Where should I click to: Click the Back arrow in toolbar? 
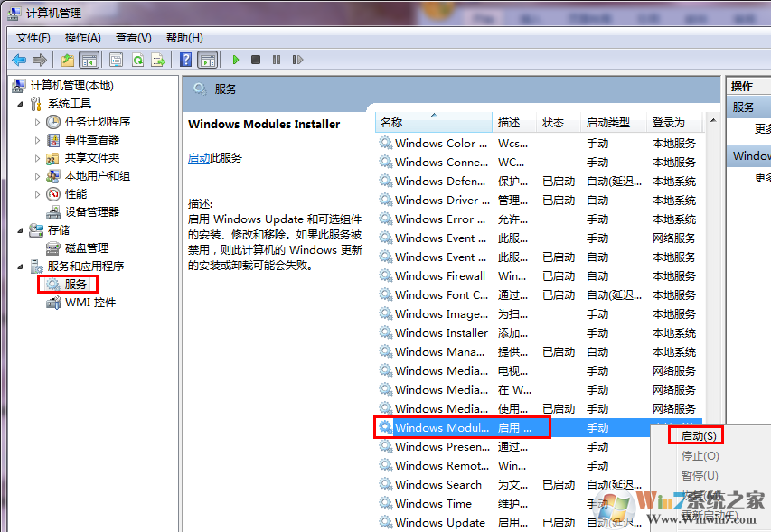point(19,60)
